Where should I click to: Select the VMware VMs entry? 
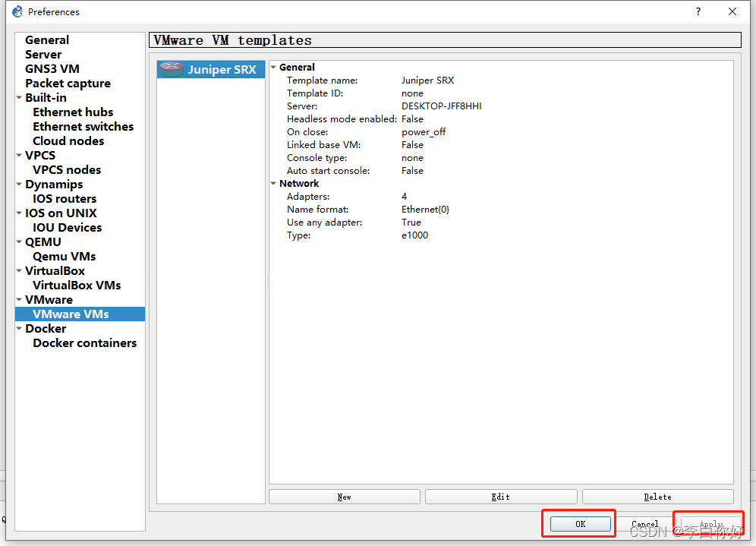80,314
